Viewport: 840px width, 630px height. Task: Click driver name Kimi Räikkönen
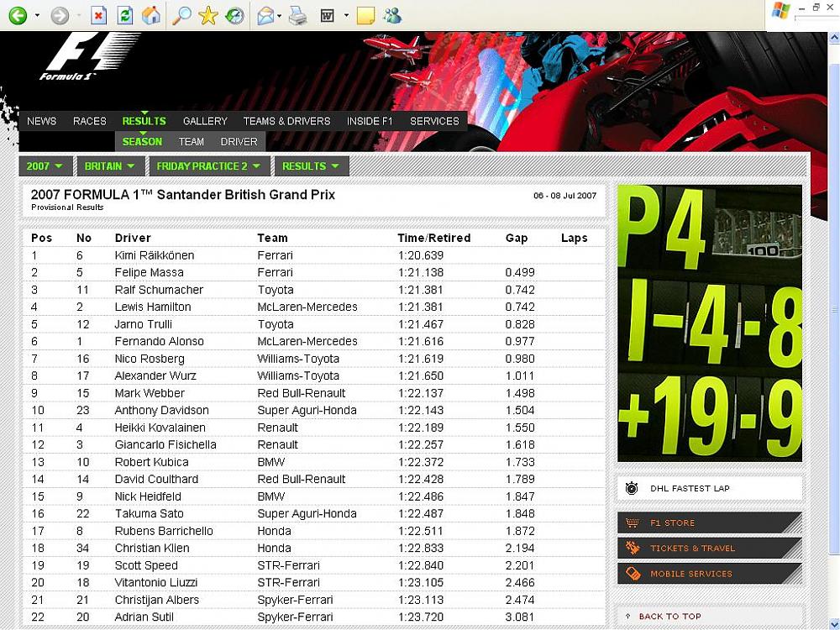pos(155,255)
